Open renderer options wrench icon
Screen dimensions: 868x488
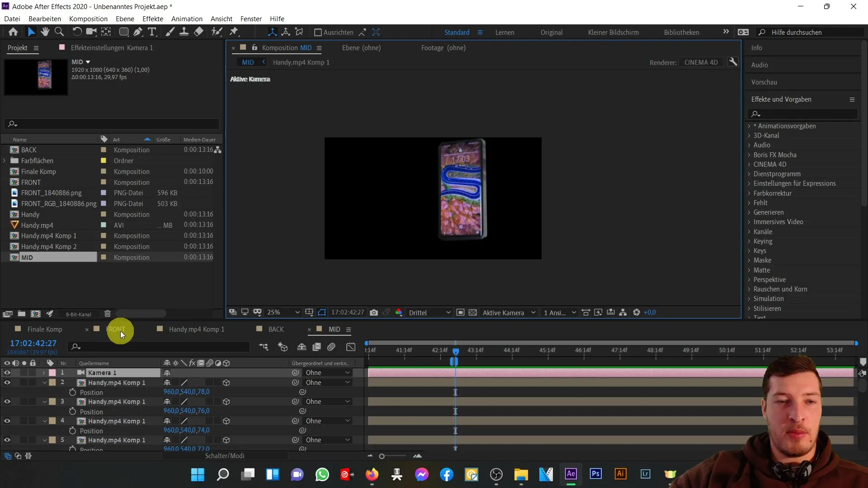tap(733, 62)
